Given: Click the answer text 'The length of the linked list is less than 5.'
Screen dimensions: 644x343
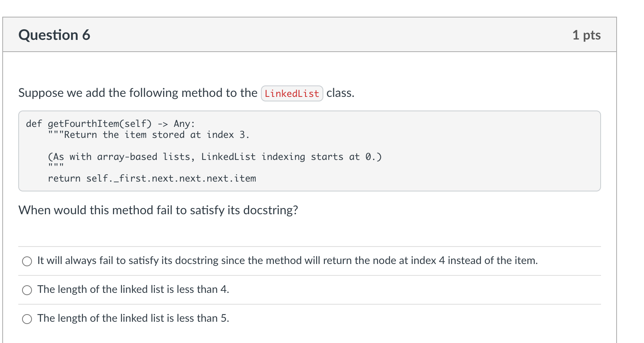Looking at the screenshot, I should click(x=133, y=318).
